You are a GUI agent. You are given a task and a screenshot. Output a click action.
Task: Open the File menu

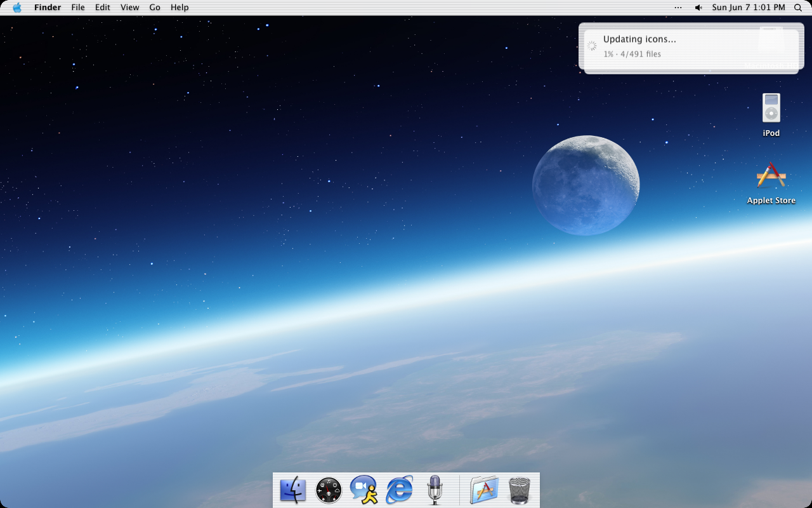(x=78, y=8)
